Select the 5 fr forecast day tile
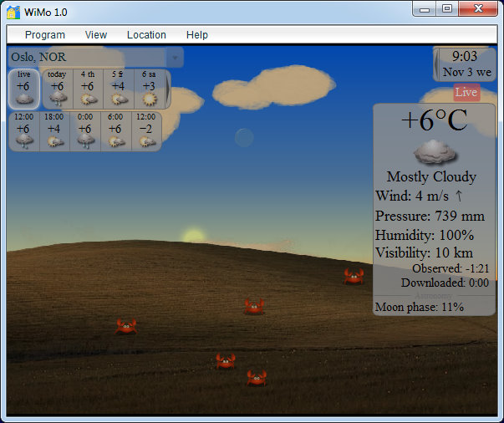The height and width of the screenshot is (423, 504). pyautogui.click(x=119, y=89)
